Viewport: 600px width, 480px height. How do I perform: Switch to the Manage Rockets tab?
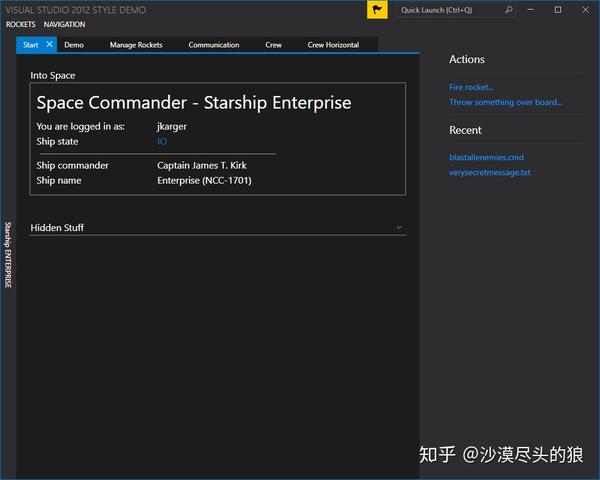pos(136,45)
